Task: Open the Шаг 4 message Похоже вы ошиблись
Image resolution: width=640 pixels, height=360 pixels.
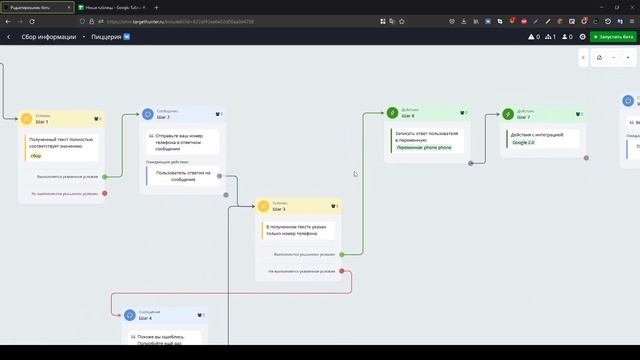Action: [164, 339]
